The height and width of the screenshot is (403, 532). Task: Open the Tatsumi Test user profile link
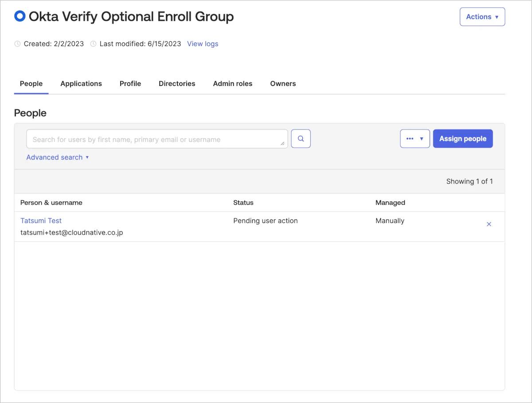coord(41,221)
